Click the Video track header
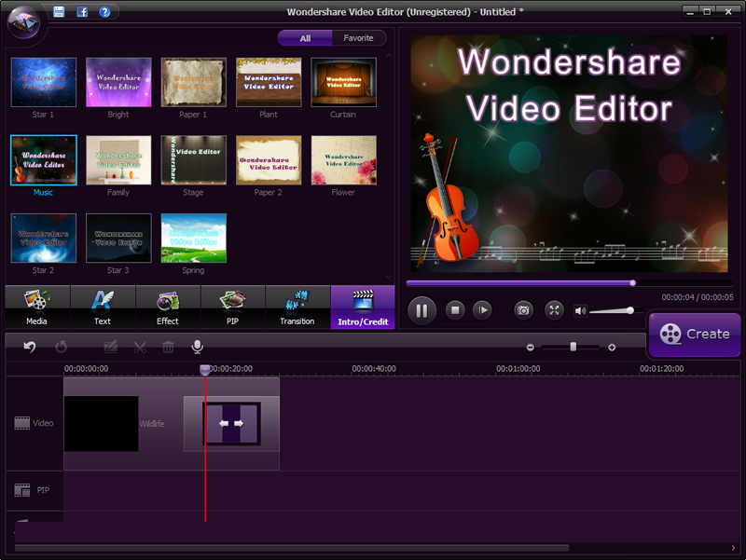 pos(35,423)
